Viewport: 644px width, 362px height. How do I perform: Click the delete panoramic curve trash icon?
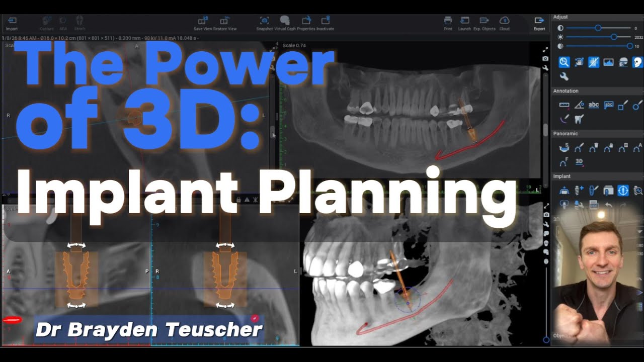coord(594,148)
